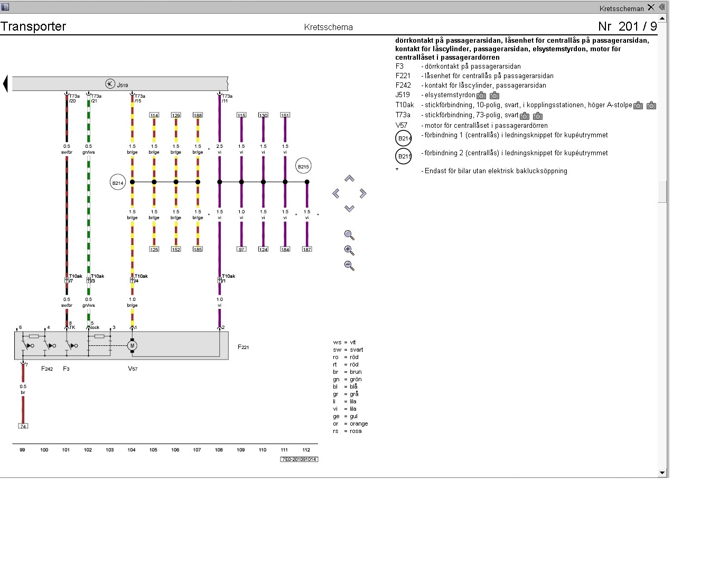This screenshot has width=728, height=584.
Task: Pan the diagram right with the right arrow
Action: (363, 194)
